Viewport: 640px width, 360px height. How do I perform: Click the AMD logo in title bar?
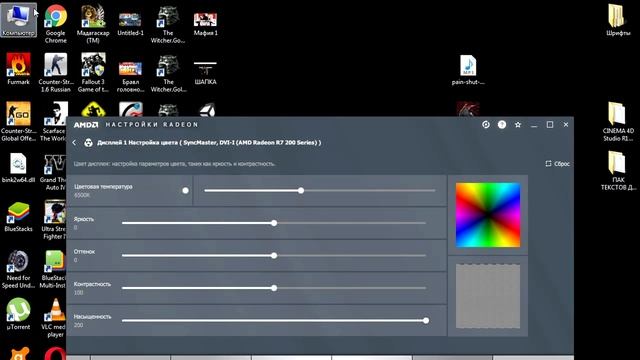pos(86,124)
